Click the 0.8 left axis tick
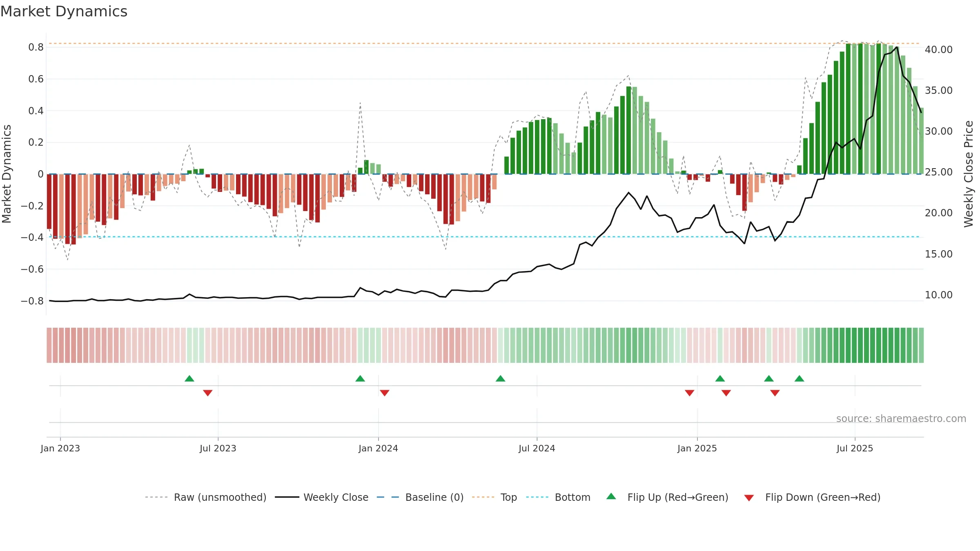Screen dimensions: 980x551 (36, 47)
